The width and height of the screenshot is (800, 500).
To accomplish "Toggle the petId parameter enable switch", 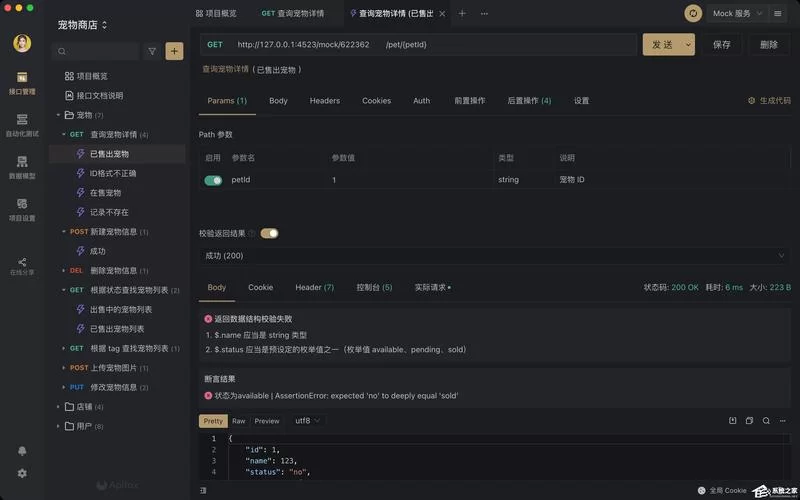I will tap(213, 180).
